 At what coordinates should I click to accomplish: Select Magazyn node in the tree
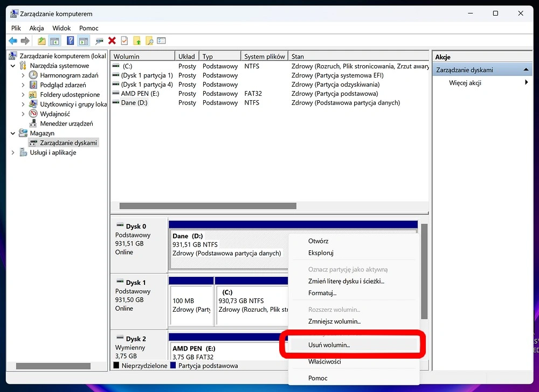click(x=42, y=133)
